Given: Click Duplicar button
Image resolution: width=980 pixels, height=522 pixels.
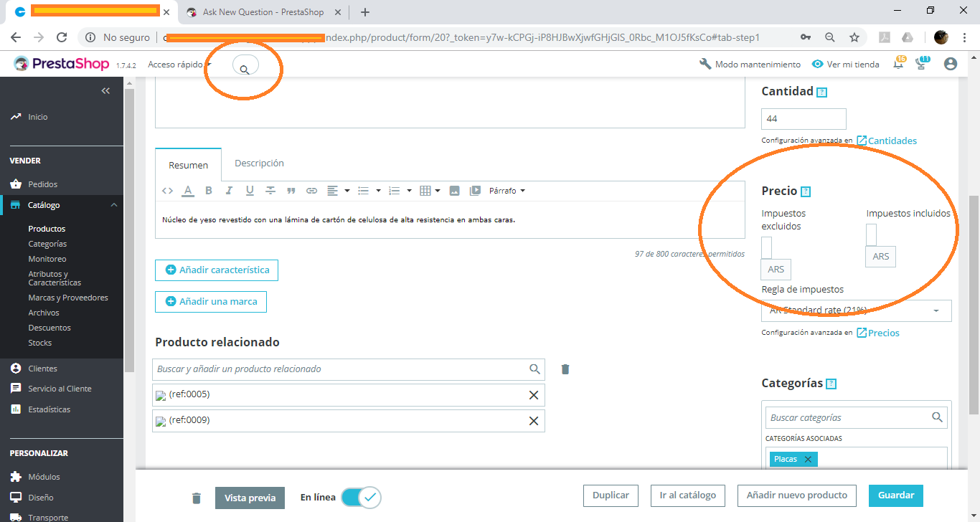Looking at the screenshot, I should [x=611, y=495].
